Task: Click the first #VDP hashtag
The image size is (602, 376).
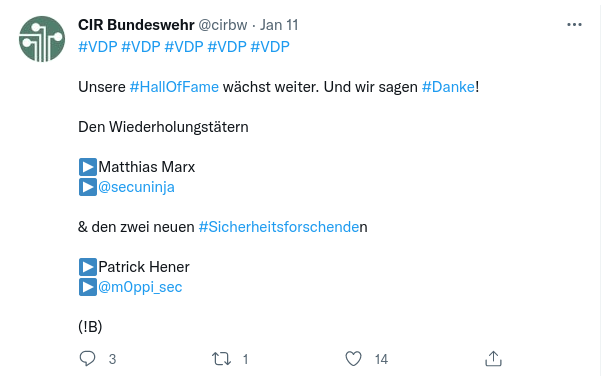Action: [98, 47]
